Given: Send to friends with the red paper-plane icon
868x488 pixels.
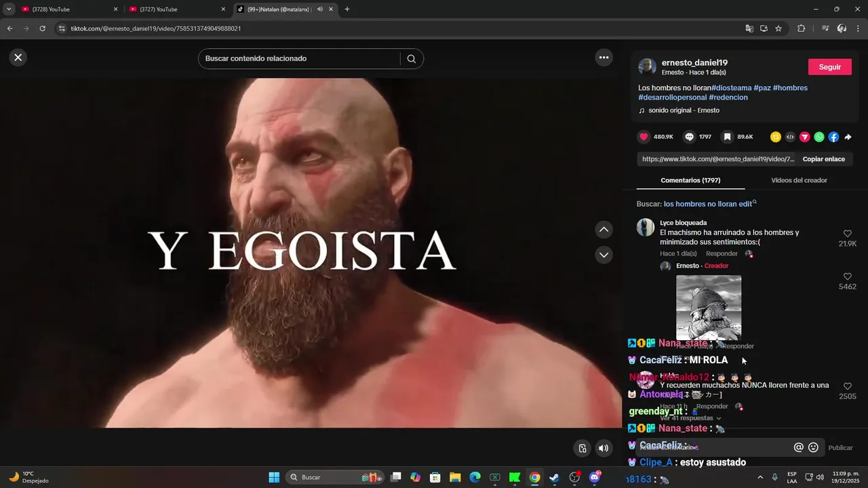Looking at the screenshot, I should 804,137.
